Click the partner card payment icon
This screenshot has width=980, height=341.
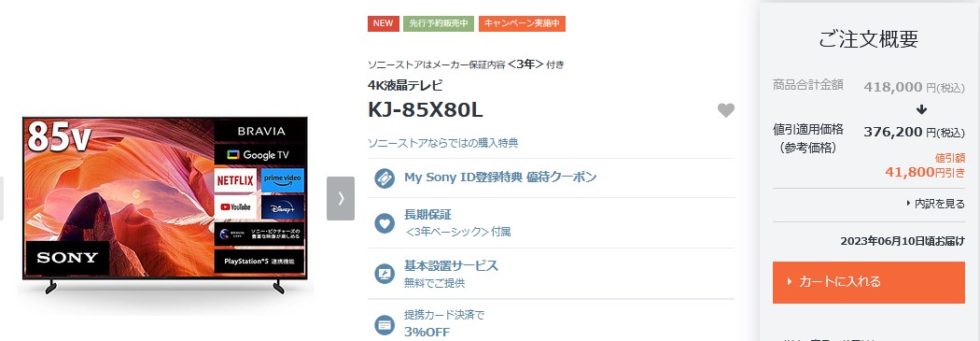pos(385,323)
